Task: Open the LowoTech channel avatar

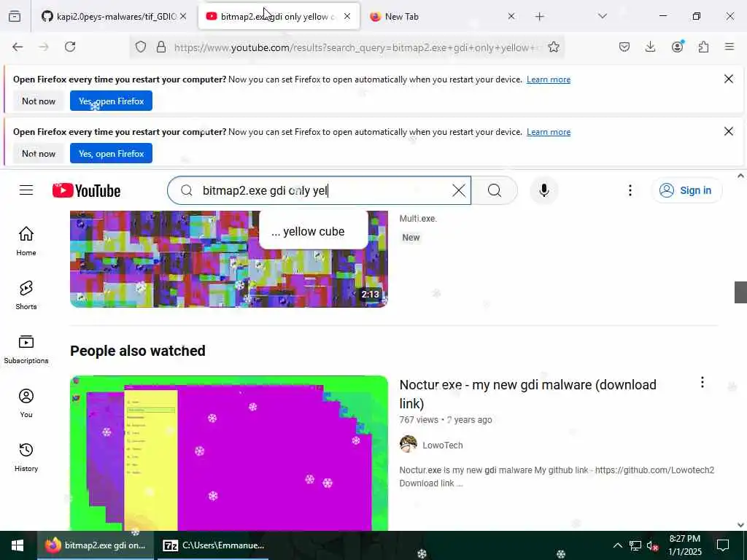Action: pos(409,444)
